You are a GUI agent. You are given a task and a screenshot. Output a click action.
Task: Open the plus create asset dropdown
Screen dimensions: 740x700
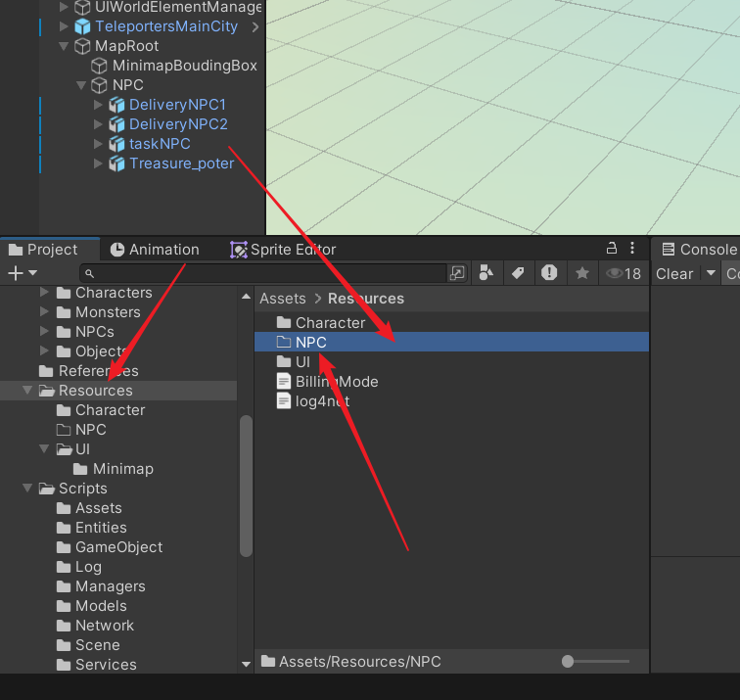click(23, 273)
